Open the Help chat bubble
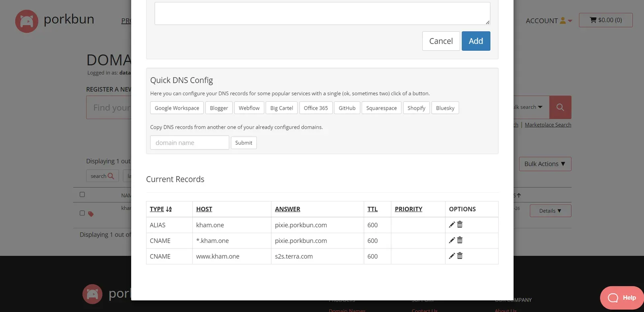644x312 pixels. (622, 298)
